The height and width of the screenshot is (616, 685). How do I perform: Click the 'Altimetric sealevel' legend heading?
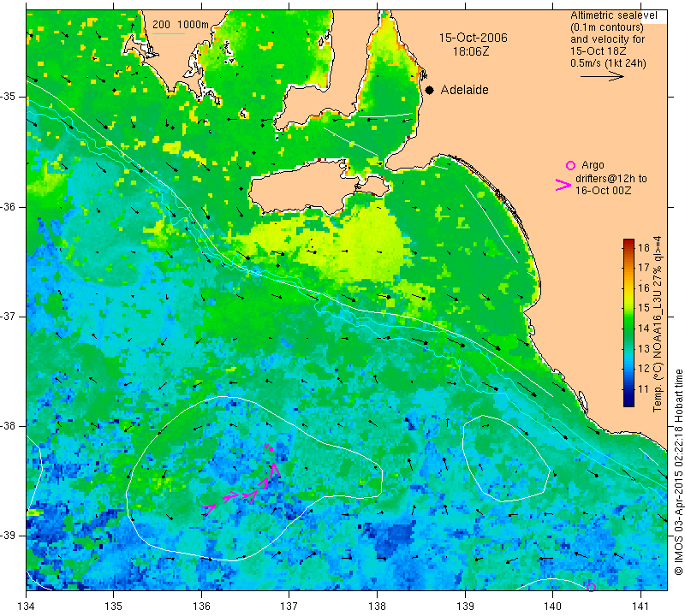pyautogui.click(x=613, y=15)
